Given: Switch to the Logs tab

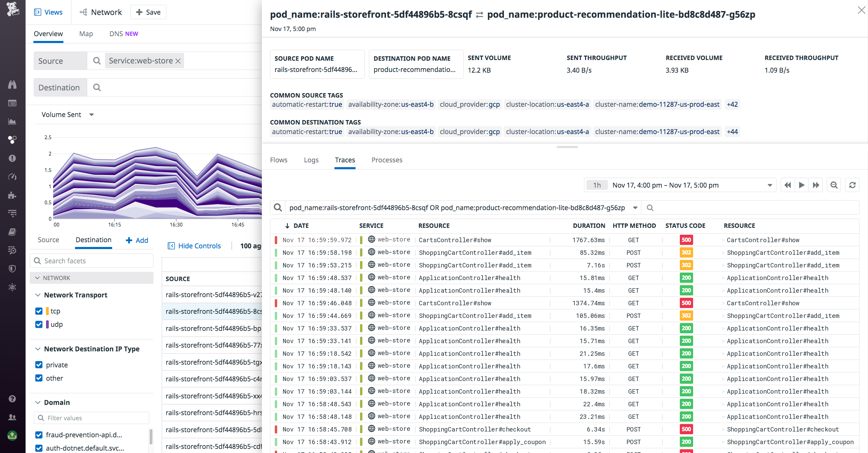Looking at the screenshot, I should [311, 160].
